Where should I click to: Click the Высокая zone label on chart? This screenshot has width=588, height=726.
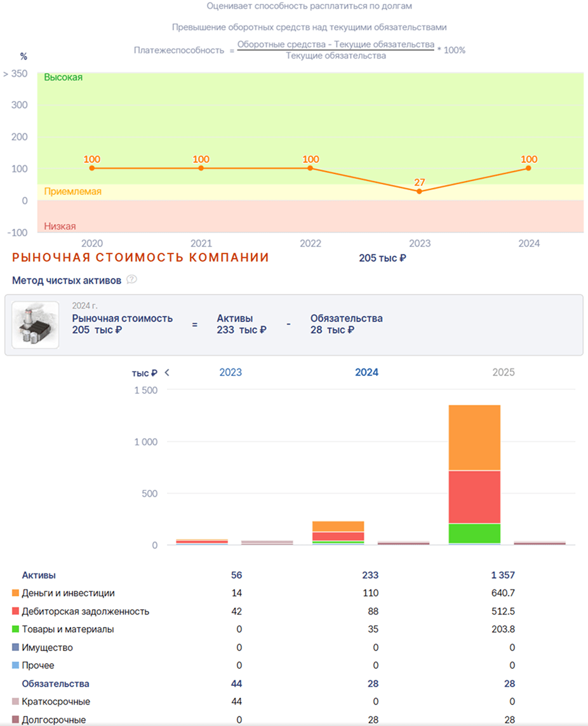tap(63, 77)
